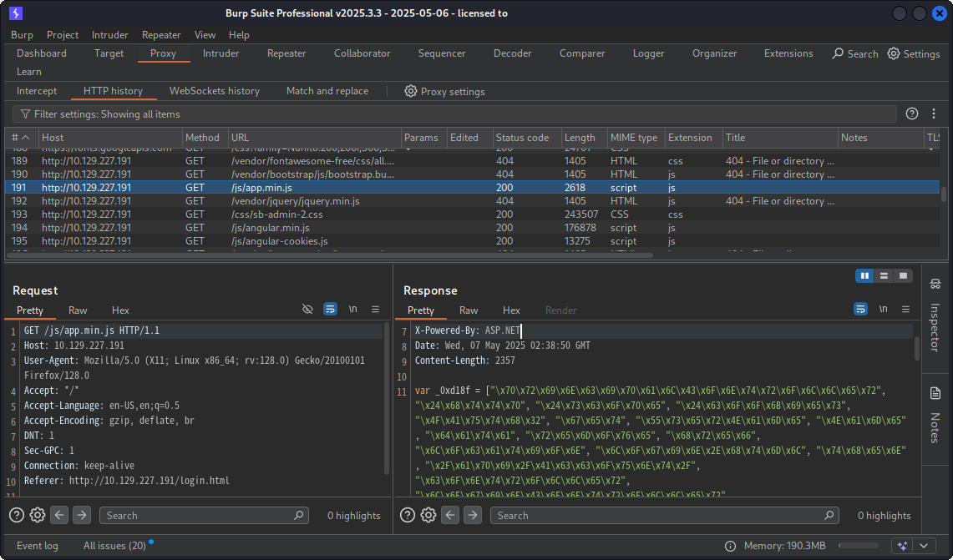Click Request search settings gear icon
This screenshot has height=560, width=953.
[x=38, y=515]
